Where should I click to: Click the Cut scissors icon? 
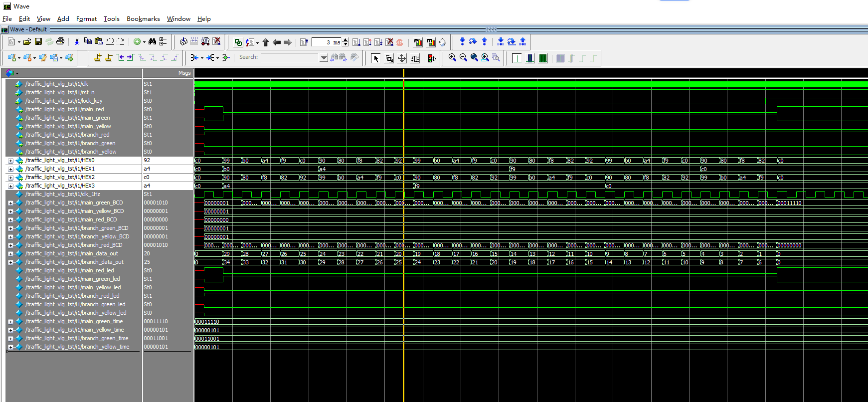click(x=77, y=41)
